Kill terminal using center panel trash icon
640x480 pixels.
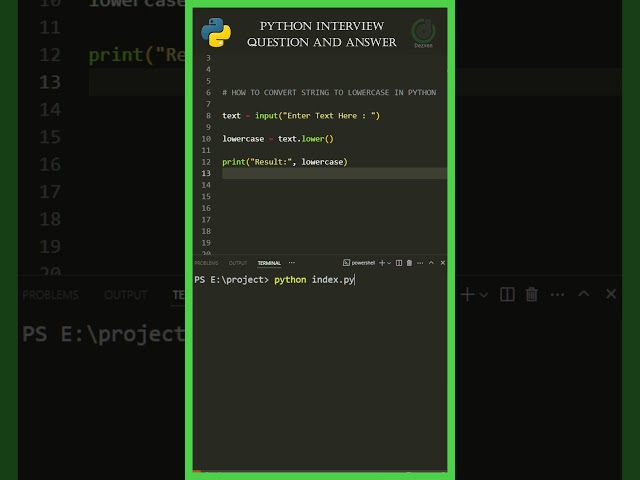409,263
